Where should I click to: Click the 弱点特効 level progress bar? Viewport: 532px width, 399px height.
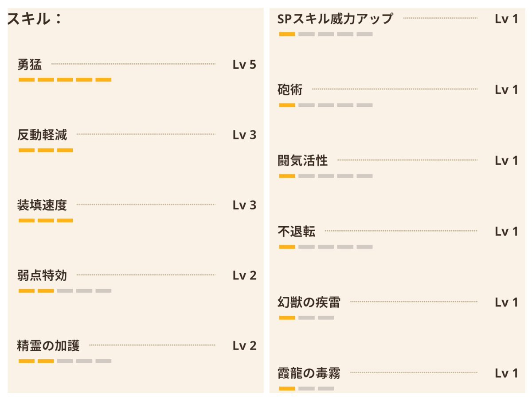click(x=65, y=291)
